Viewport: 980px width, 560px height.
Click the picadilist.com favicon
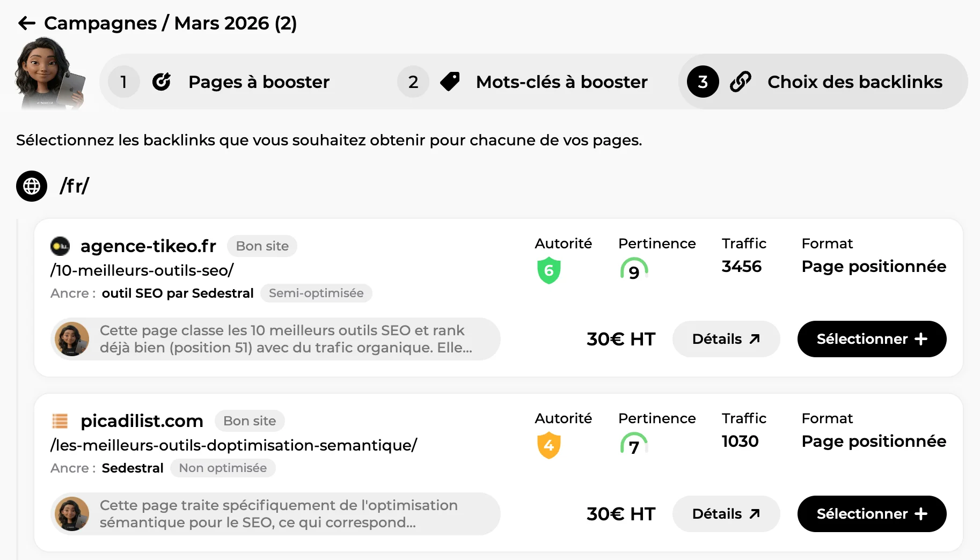60,421
